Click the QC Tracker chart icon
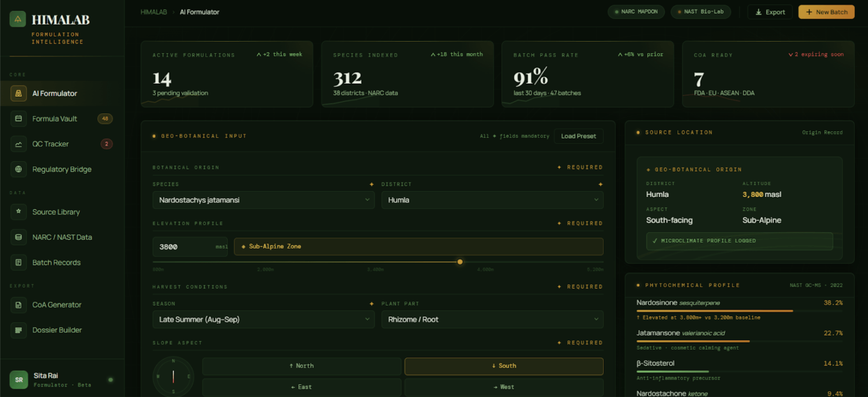This screenshot has width=868, height=397. [x=19, y=144]
